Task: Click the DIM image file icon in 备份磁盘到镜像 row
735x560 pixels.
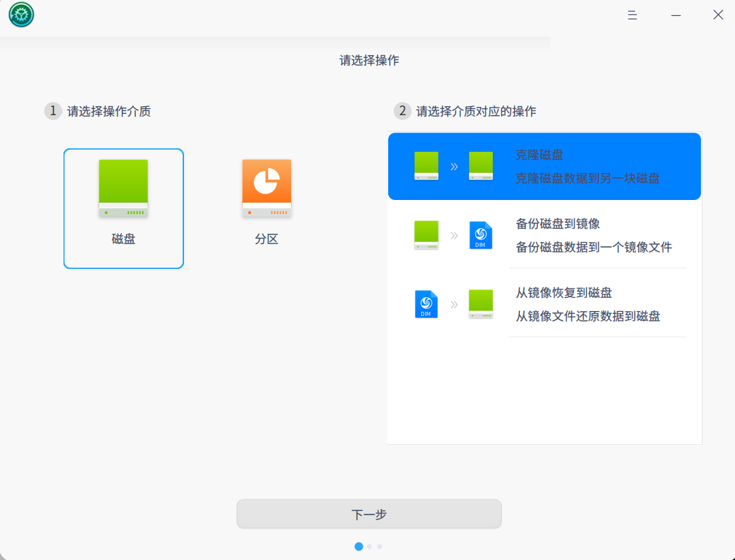Action: (481, 235)
